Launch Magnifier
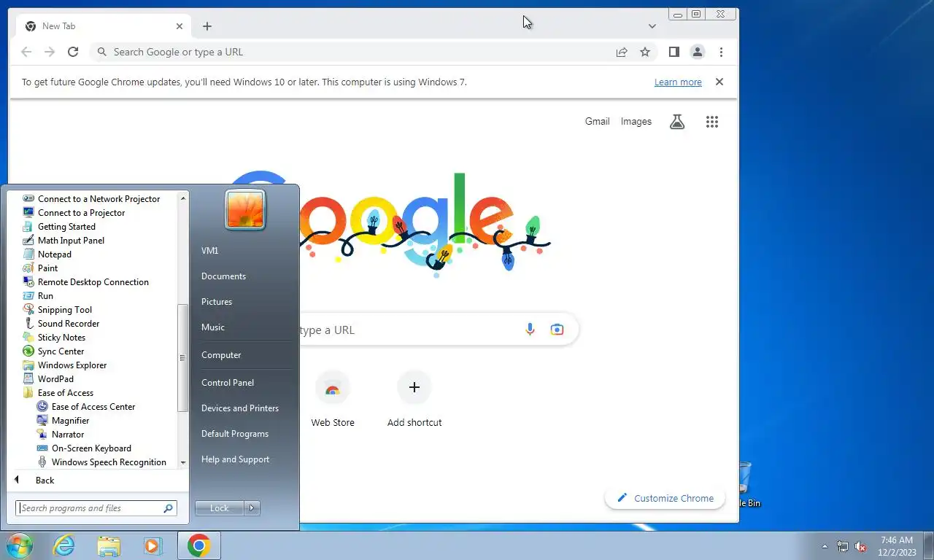This screenshot has width=934, height=560. 70,421
